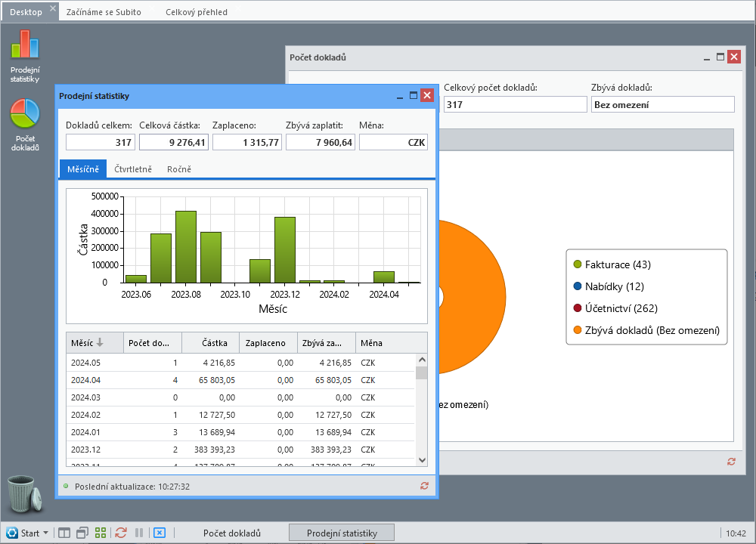Switch to the Čtvrtletně tab
The image size is (756, 544).
[133, 169]
